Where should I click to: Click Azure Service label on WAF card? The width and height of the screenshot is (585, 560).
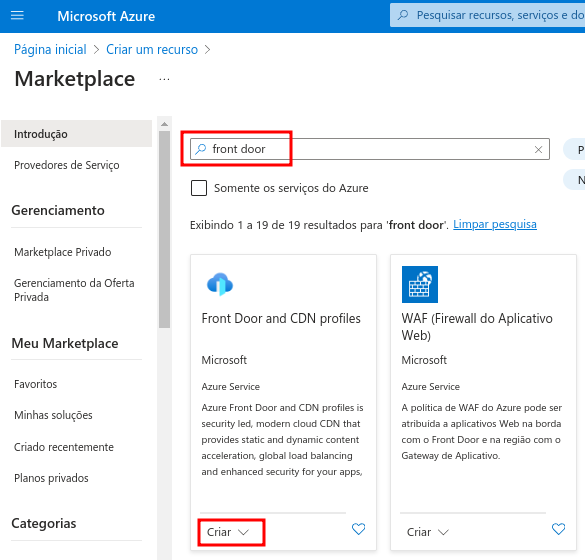431,387
